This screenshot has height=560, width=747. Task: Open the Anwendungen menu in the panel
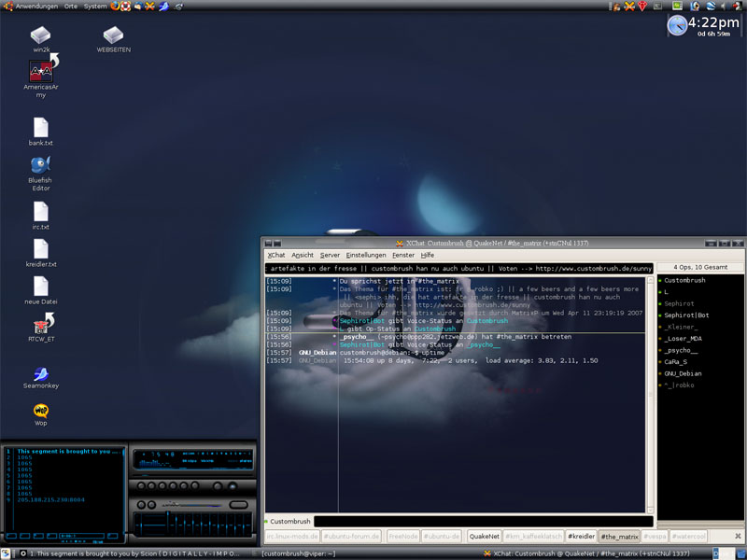[35, 6]
